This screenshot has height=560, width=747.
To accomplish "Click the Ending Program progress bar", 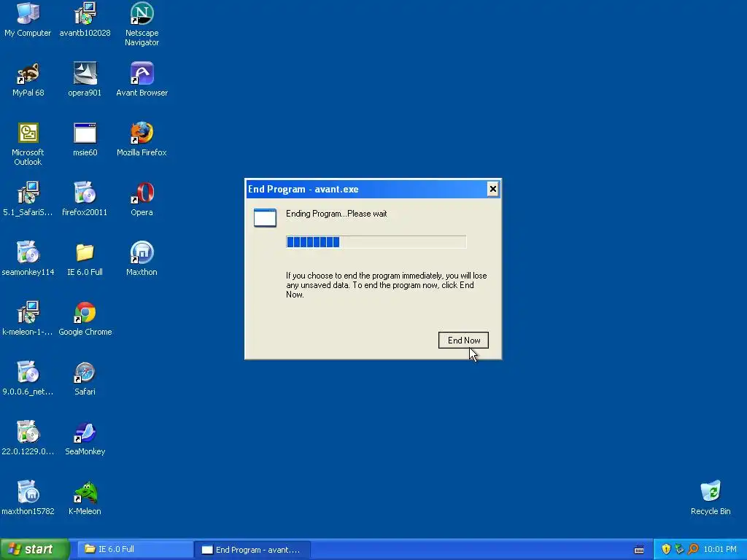I will tap(376, 242).
